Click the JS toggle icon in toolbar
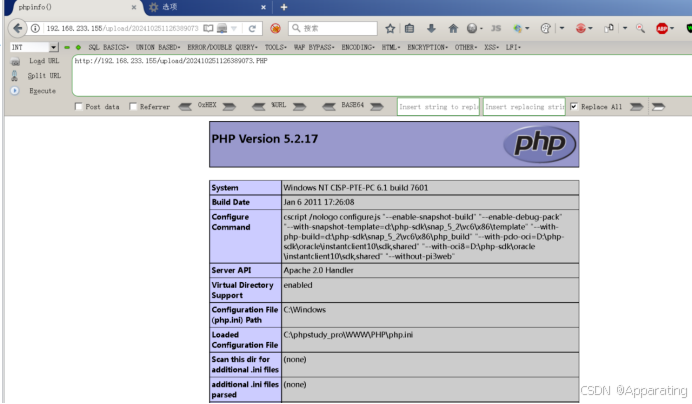 click(496, 28)
